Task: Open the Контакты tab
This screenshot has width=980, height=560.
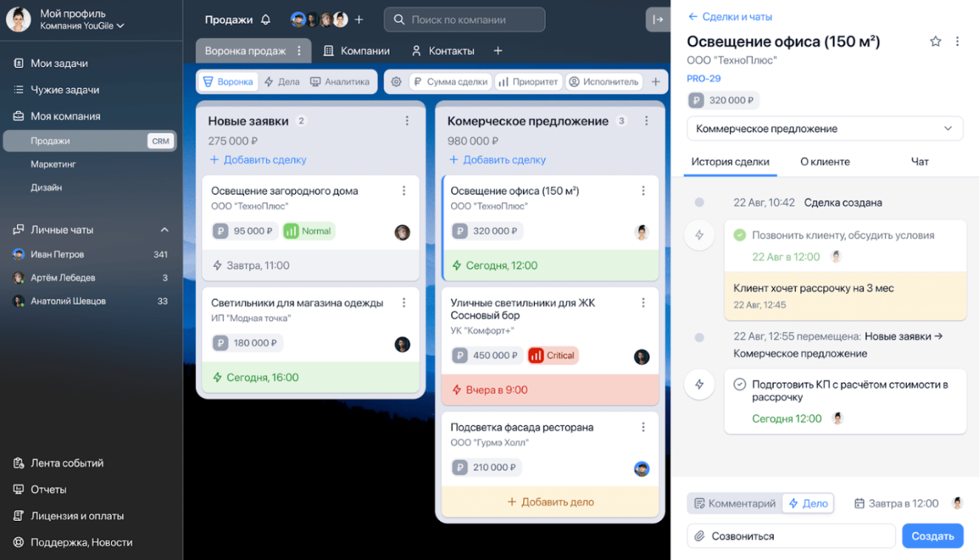Action: (444, 50)
